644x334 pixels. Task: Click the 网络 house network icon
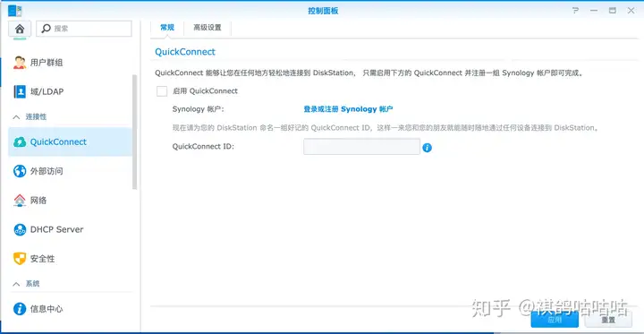pos(20,201)
